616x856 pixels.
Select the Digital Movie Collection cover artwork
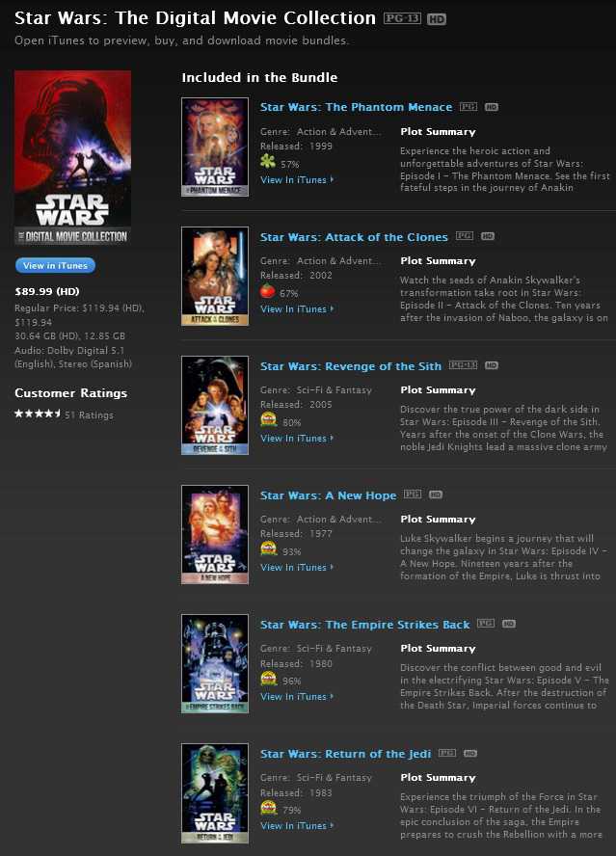pyautogui.click(x=72, y=157)
